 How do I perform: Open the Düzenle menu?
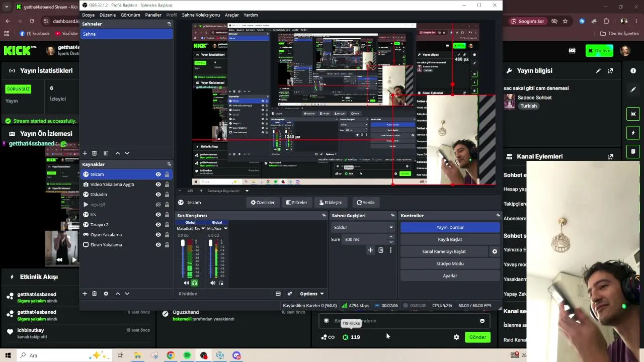pyautogui.click(x=108, y=15)
